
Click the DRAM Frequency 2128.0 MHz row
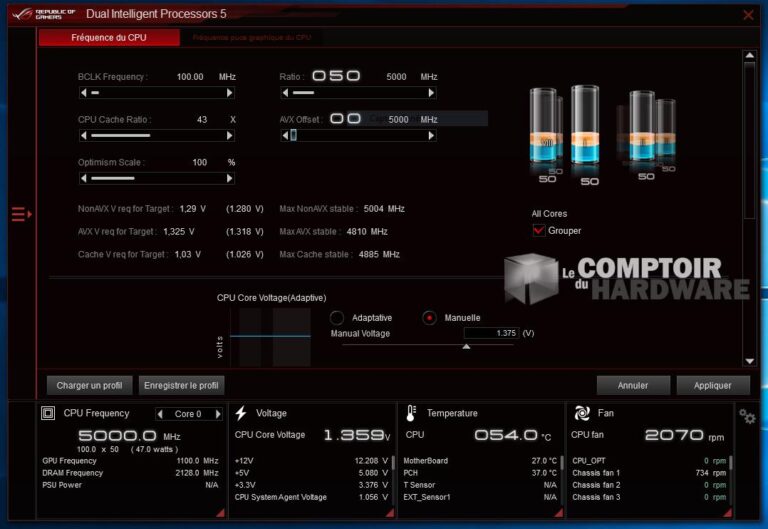[x=130, y=473]
